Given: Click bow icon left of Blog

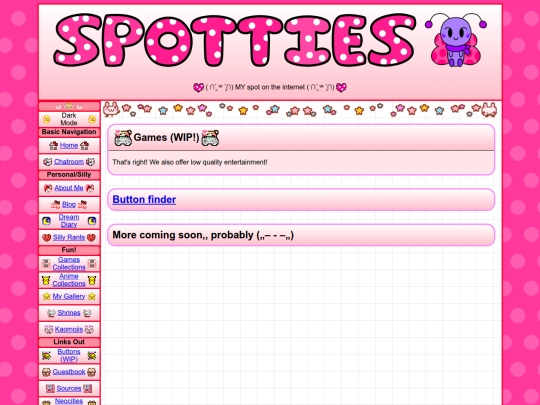Looking at the screenshot, I should click(x=55, y=205).
